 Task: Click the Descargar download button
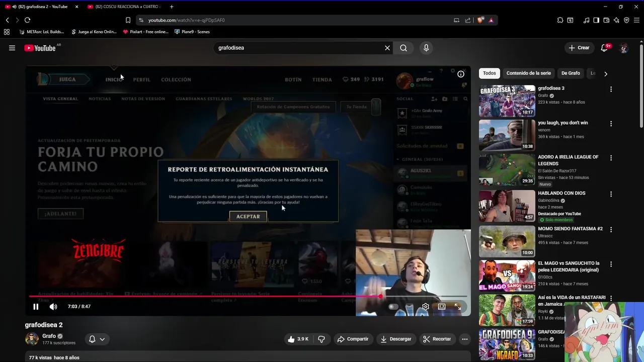coord(395,339)
